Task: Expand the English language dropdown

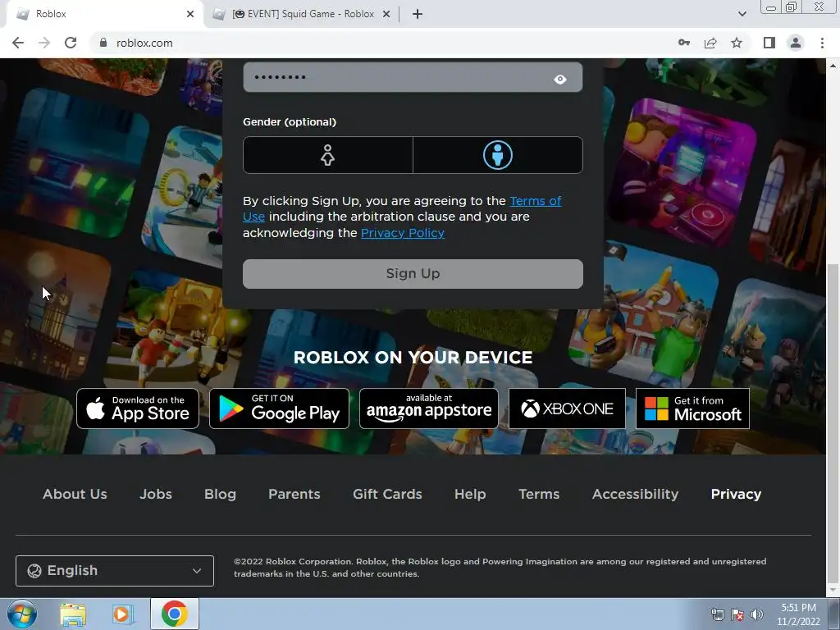Action: [x=115, y=571]
